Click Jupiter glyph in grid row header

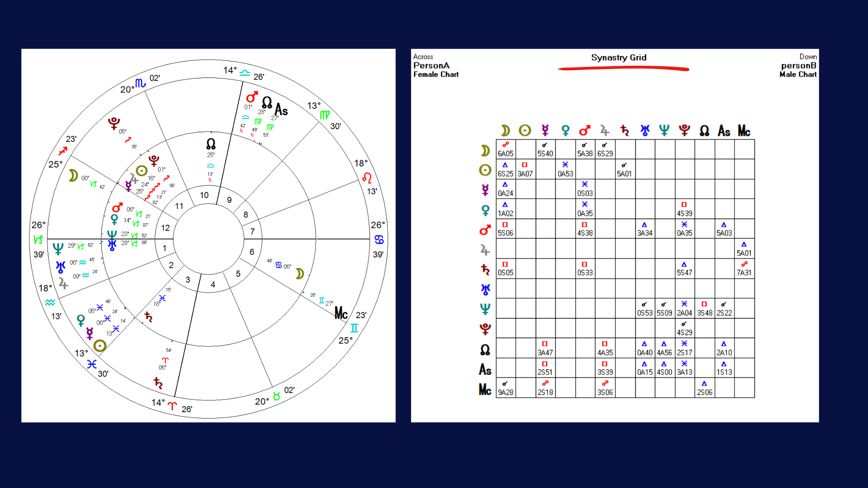point(485,250)
